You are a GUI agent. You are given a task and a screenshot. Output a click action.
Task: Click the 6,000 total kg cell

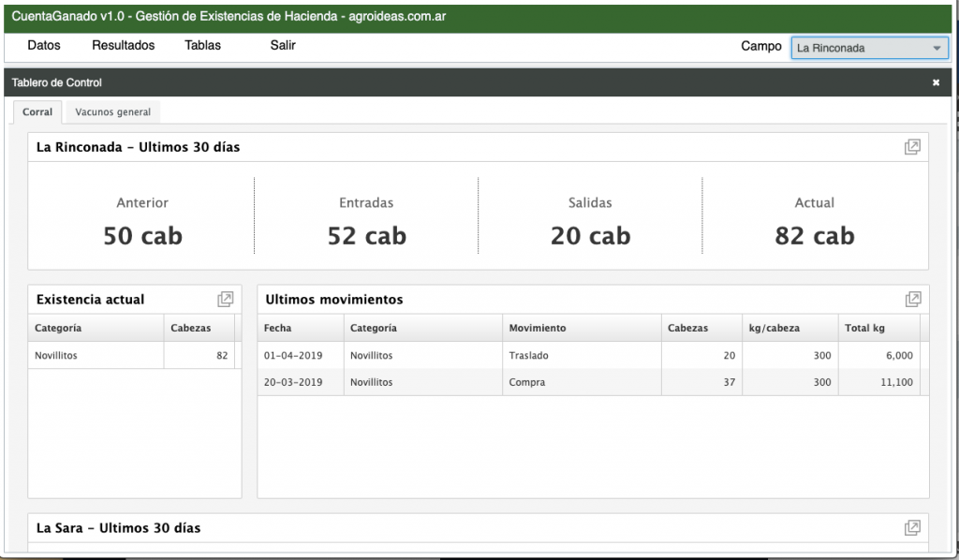tap(878, 355)
